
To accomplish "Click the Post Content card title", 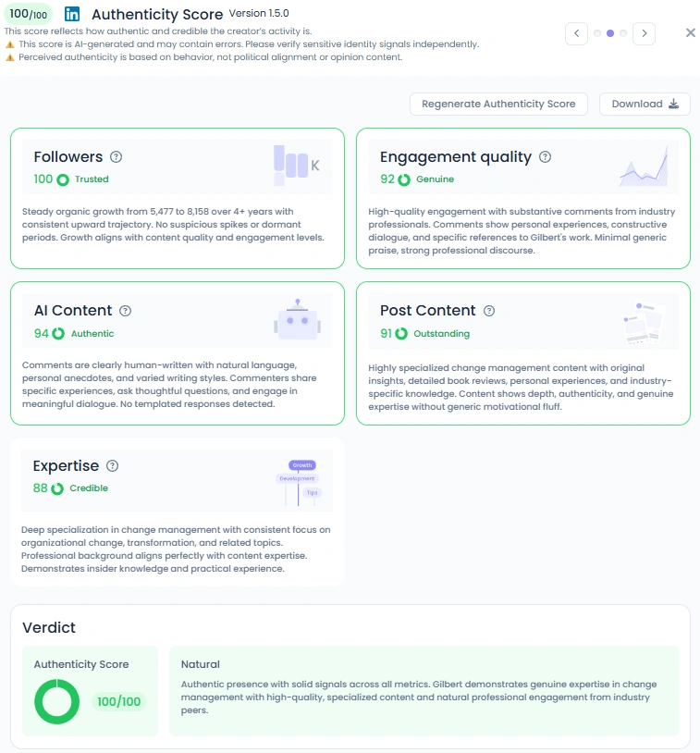I will tap(428, 310).
